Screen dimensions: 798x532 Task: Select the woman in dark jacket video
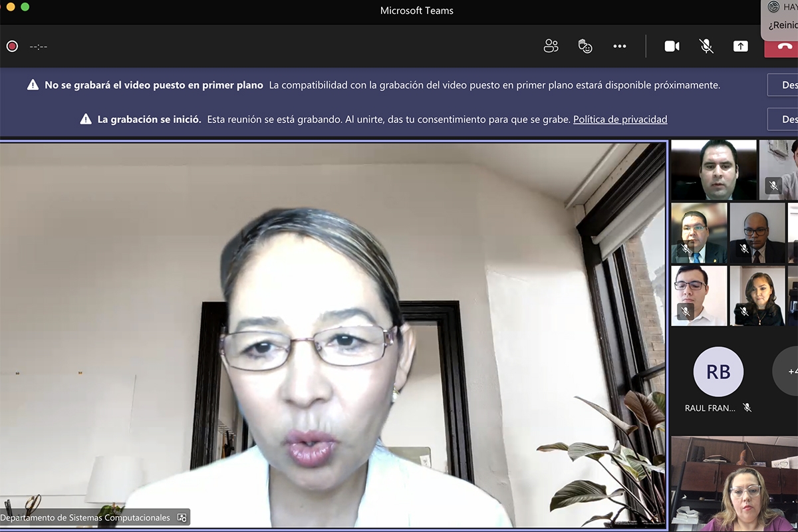click(x=757, y=296)
